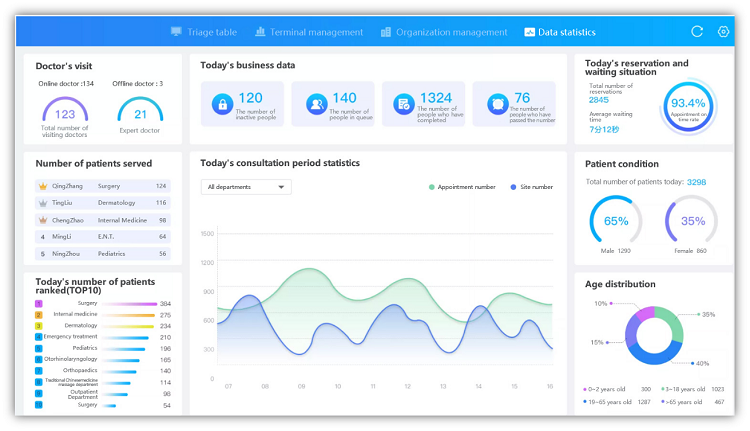Click the 35% female gauge
750x431 pixels.
click(692, 220)
